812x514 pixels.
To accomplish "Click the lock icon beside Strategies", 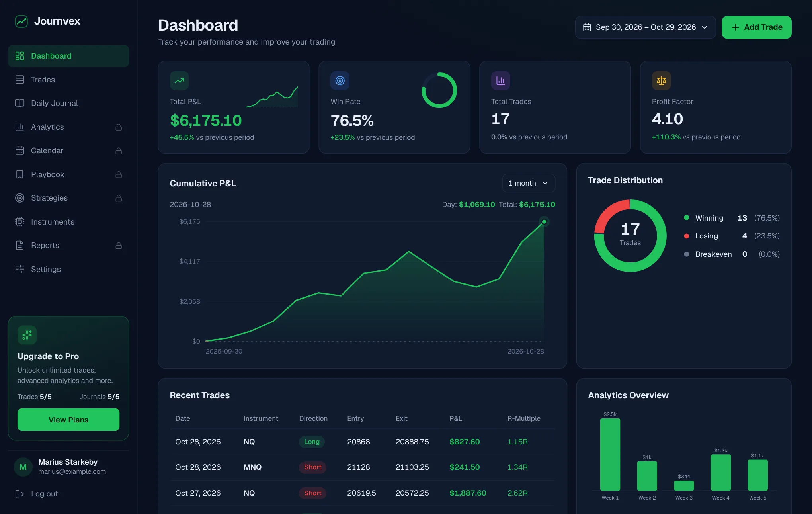I will (119, 198).
